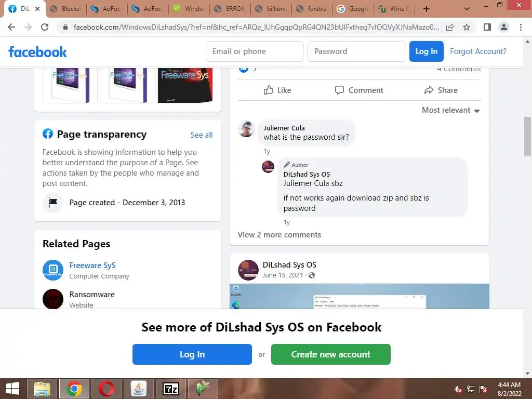This screenshot has height=399, width=532.
Task: Open Juliemer Cula's profile picture
Action: (x=246, y=129)
